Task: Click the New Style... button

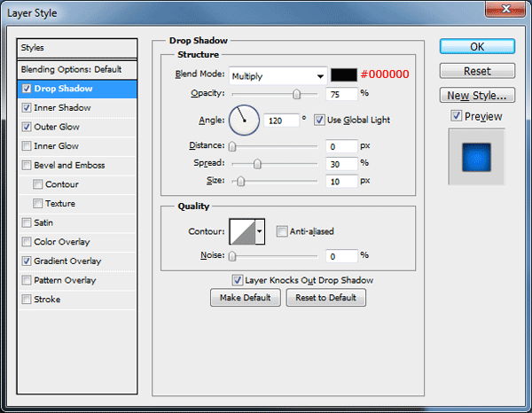Action: pyautogui.click(x=477, y=96)
